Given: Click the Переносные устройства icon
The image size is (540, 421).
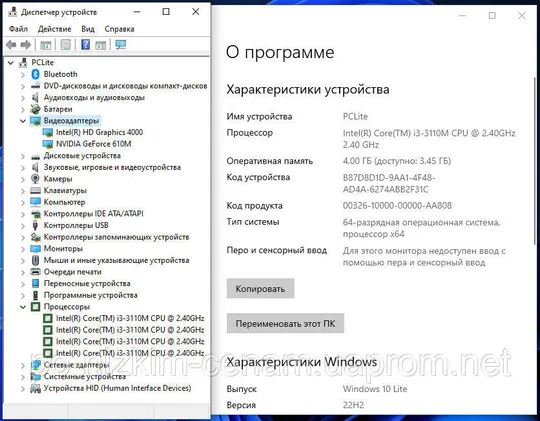Looking at the screenshot, I should pos(35,283).
